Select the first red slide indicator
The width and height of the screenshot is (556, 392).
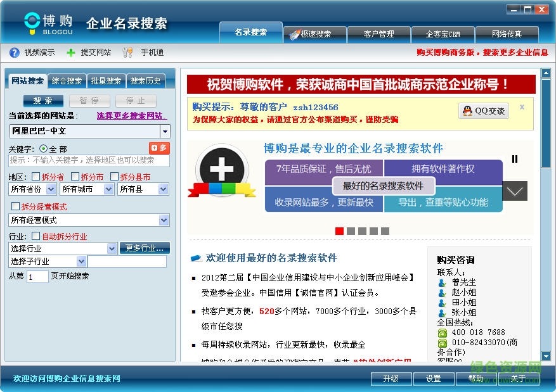tap(339, 231)
